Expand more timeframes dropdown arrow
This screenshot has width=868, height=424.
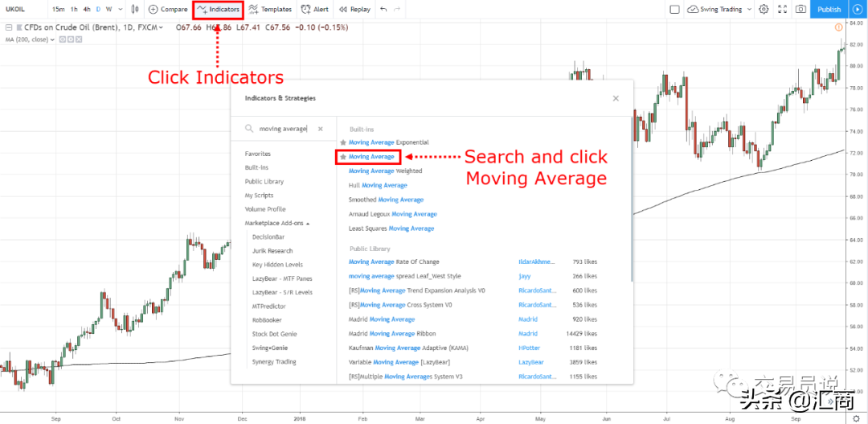pyautogui.click(x=119, y=9)
